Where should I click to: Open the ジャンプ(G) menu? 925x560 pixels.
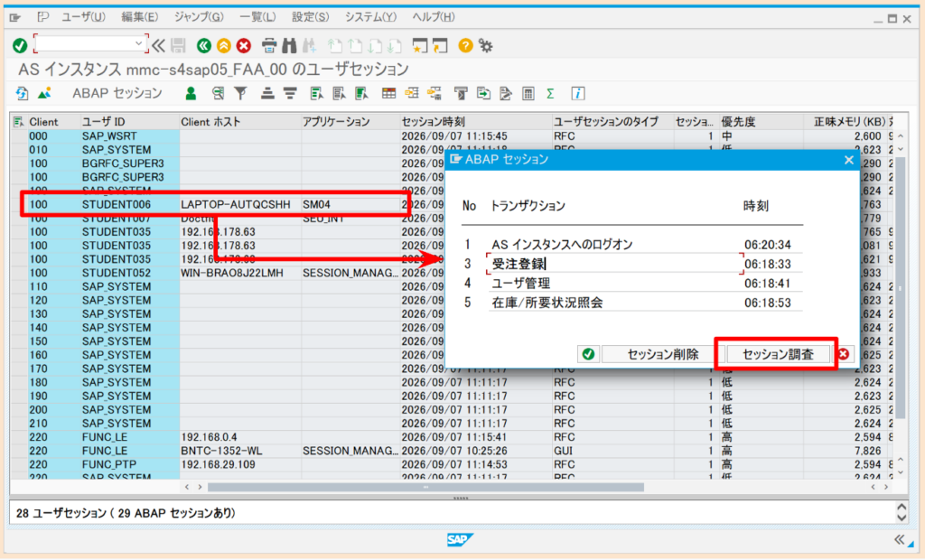pos(199,17)
